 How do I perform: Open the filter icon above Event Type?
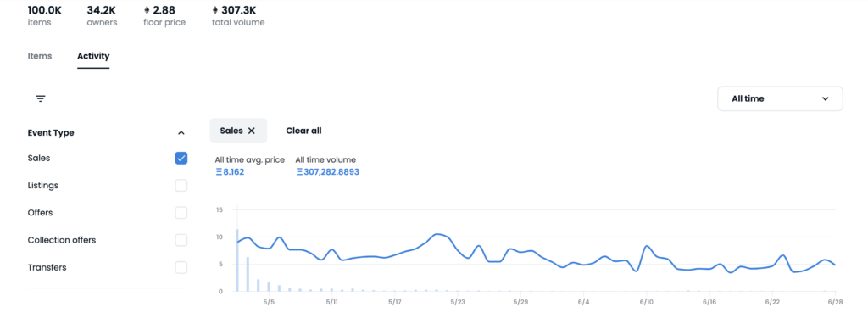click(41, 98)
